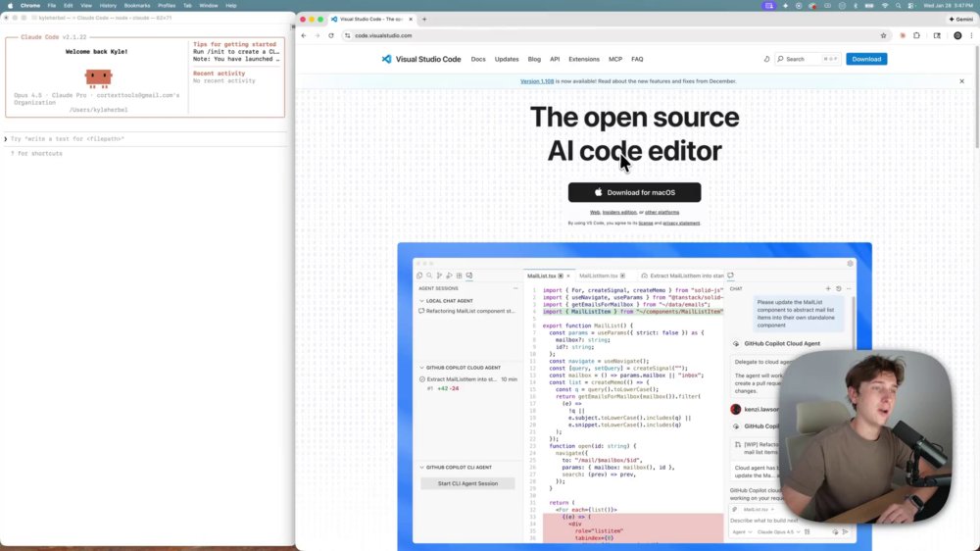Viewport: 980px width, 551px height.
Task: Open the Chrome profile avatar
Action: pyautogui.click(x=957, y=35)
